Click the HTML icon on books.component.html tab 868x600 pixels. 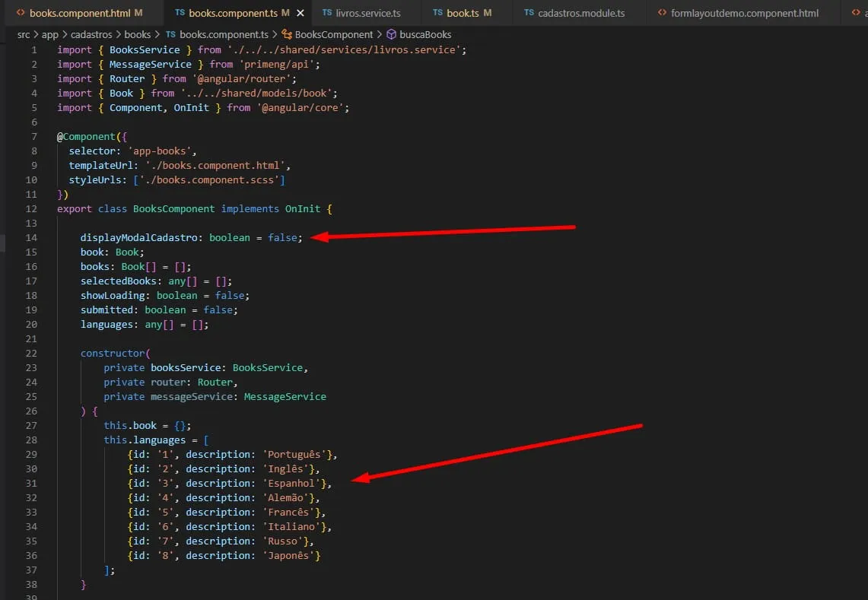(x=21, y=13)
